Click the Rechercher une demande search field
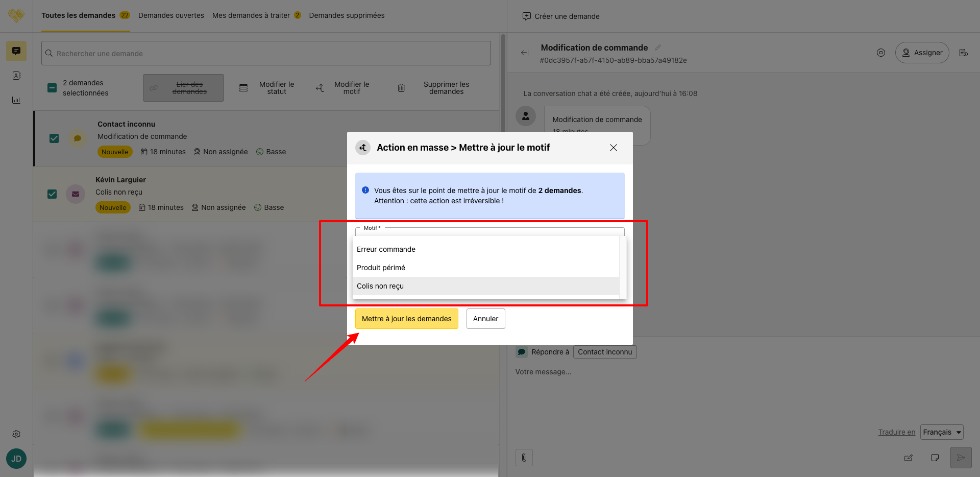This screenshot has height=477, width=980. pyautogui.click(x=265, y=53)
